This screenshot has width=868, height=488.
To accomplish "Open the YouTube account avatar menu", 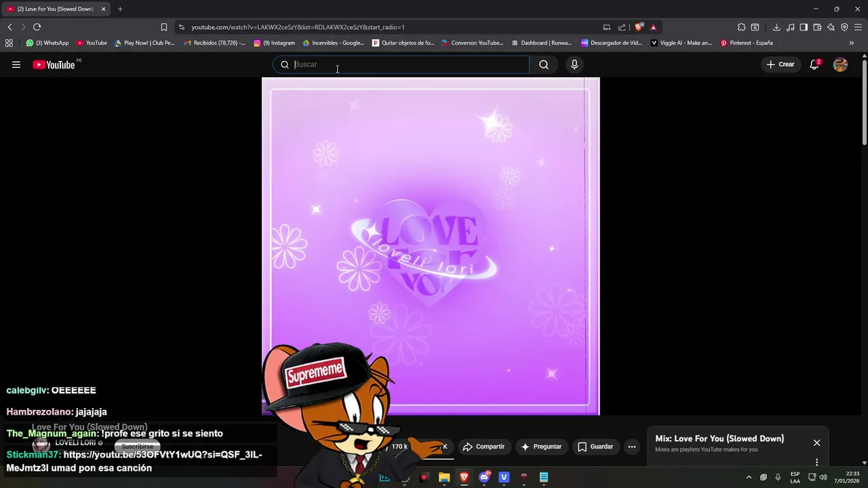I will click(840, 64).
